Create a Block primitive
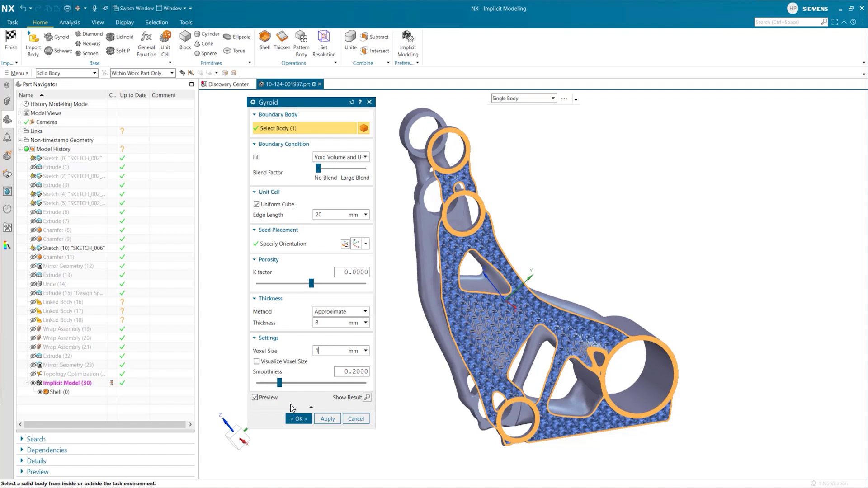Image resolution: width=868 pixels, height=488 pixels. tap(185, 40)
